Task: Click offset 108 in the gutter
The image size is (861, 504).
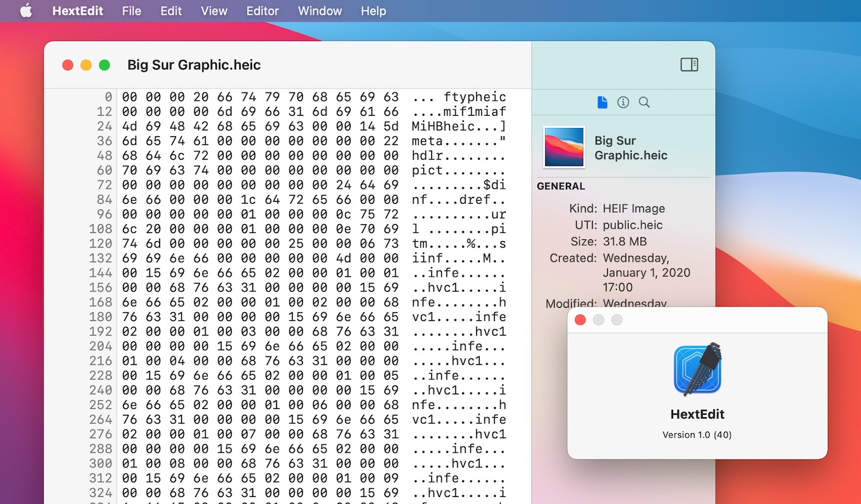Action: click(x=101, y=229)
